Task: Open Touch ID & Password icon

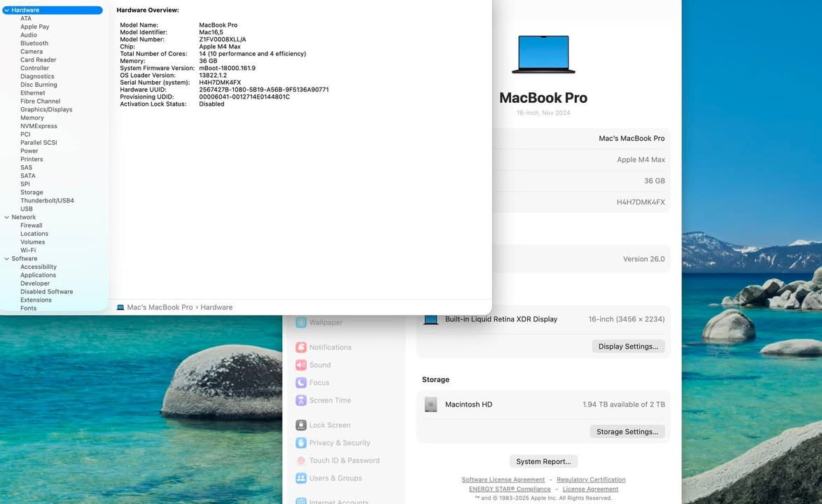Action: (x=301, y=461)
